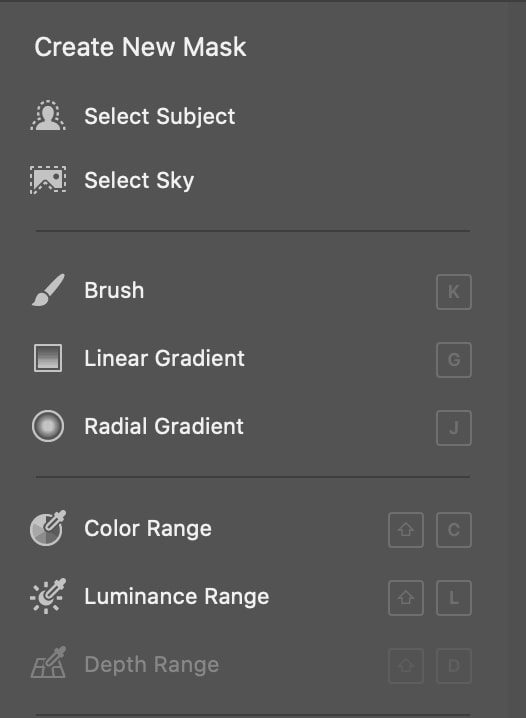Click the G shortcut badge beside Linear Gradient
The height and width of the screenshot is (718, 526).
point(454,359)
